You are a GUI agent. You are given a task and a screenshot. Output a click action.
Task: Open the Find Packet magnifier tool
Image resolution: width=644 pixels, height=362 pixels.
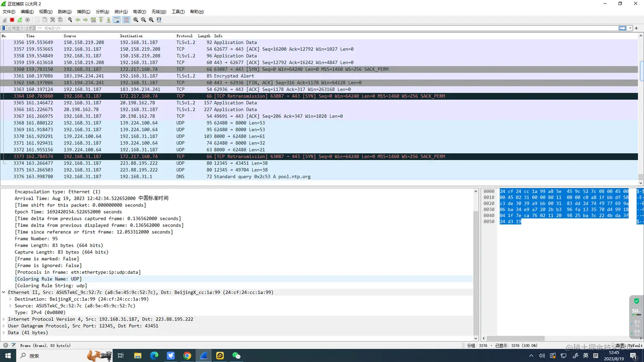[x=70, y=20]
